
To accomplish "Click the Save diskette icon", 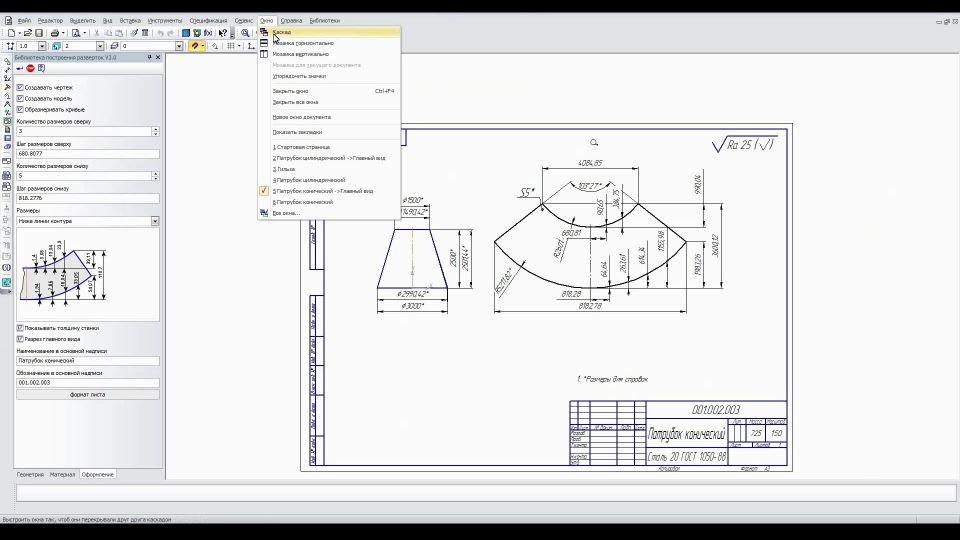I will [39, 33].
